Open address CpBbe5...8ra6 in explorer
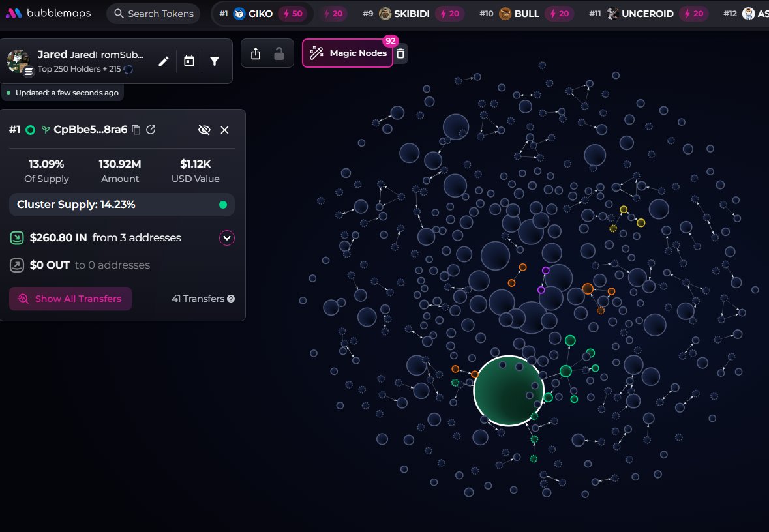Viewport: 769px width, 532px height. click(151, 130)
